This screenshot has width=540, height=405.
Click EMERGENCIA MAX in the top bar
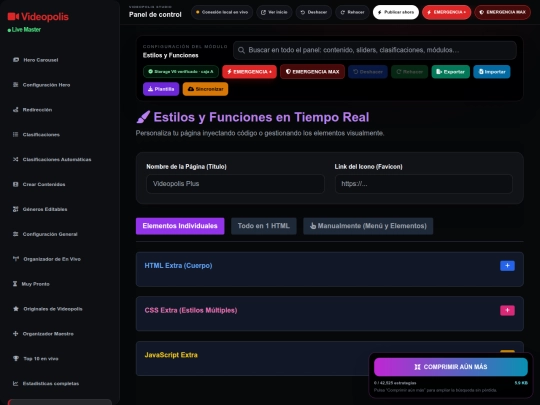coord(502,12)
